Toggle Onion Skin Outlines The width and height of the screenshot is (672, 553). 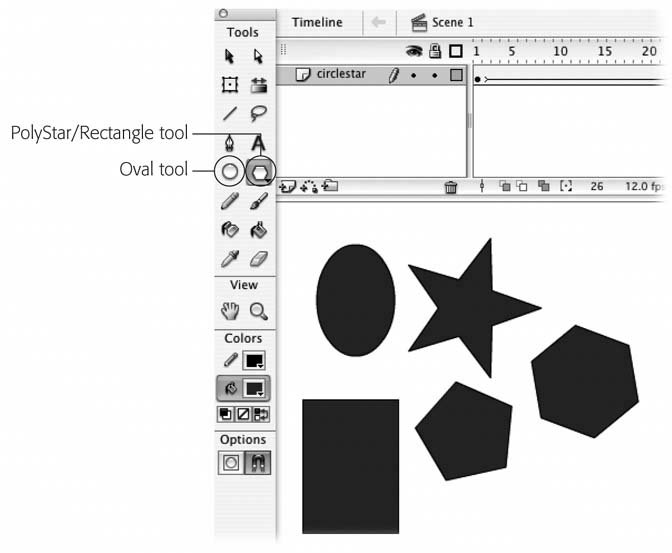[522, 186]
